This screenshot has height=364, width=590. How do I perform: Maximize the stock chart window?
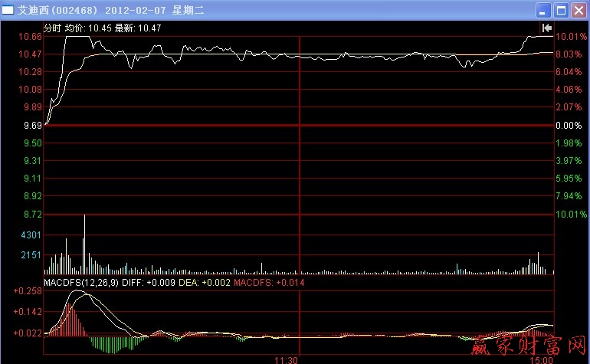pyautogui.click(x=560, y=10)
